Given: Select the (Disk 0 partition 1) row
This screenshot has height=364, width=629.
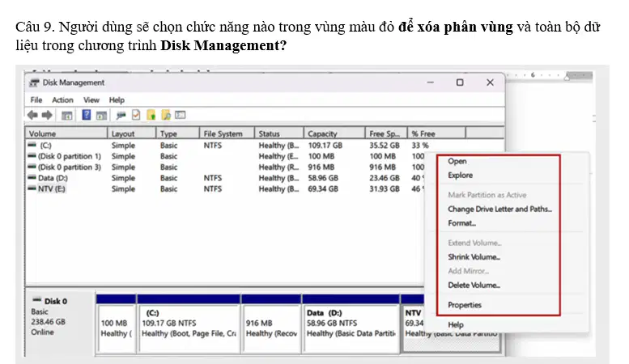Looking at the screenshot, I should pos(226,156).
